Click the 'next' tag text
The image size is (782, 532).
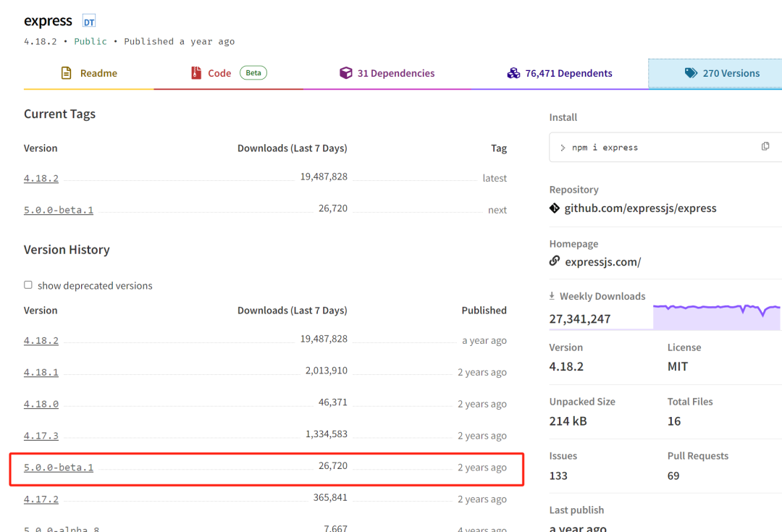pyautogui.click(x=497, y=210)
